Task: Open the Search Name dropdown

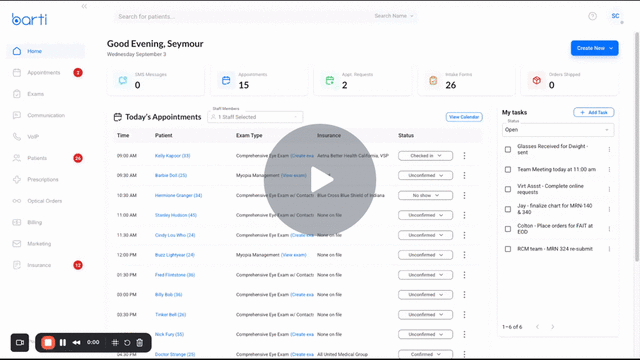Action: point(394,16)
